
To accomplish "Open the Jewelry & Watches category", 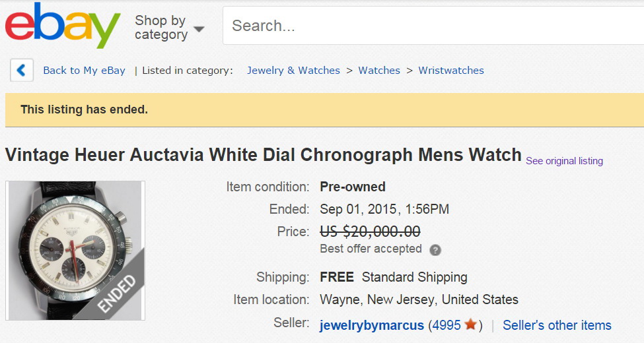I will click(293, 71).
